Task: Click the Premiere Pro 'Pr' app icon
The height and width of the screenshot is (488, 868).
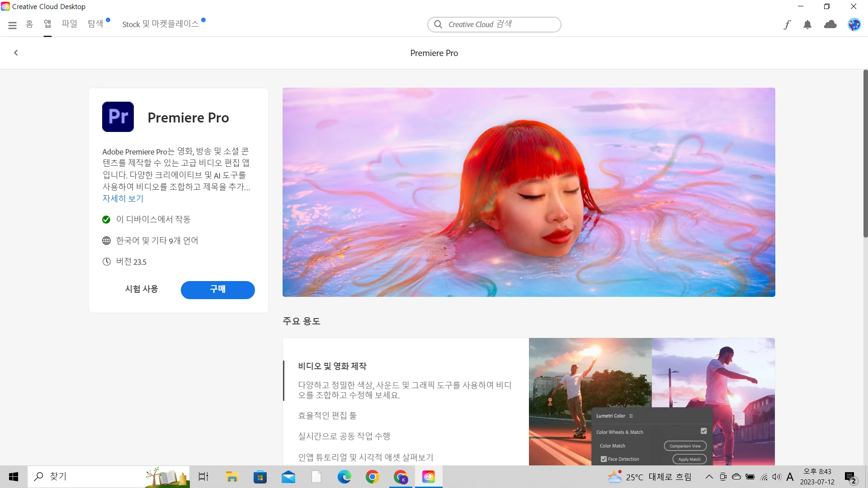Action: tap(118, 117)
